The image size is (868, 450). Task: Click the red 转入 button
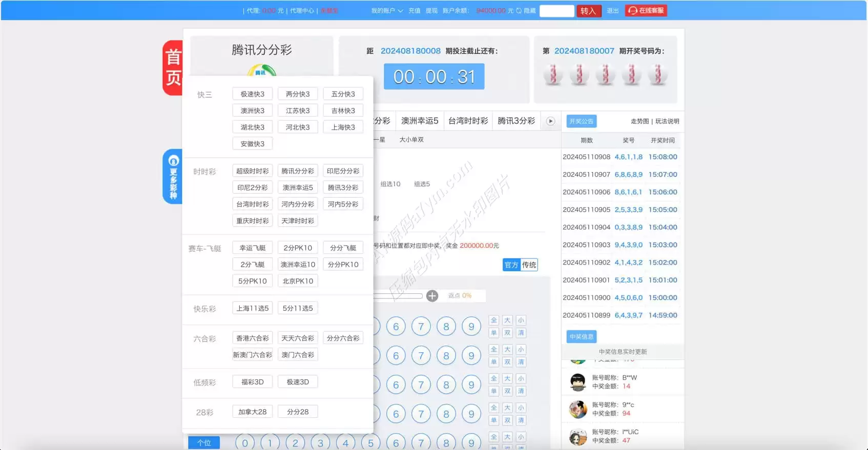click(x=588, y=11)
